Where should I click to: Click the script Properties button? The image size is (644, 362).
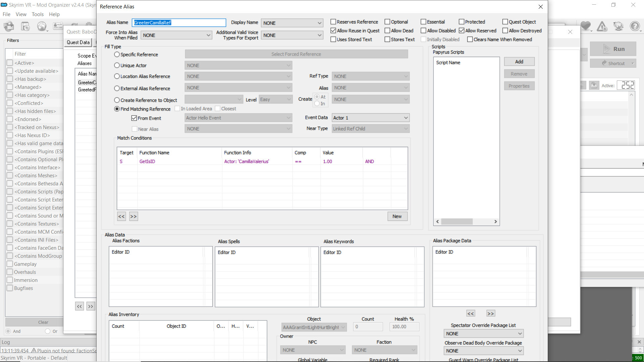519,86
